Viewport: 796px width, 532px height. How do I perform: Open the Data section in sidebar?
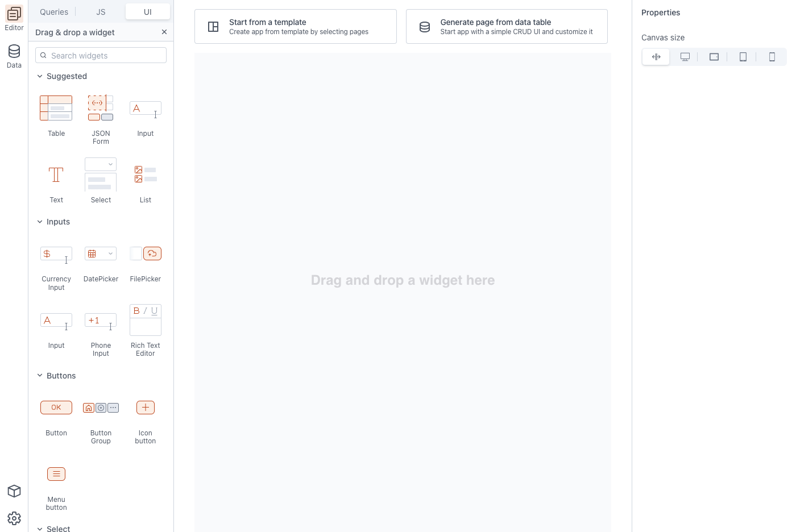pos(14,56)
